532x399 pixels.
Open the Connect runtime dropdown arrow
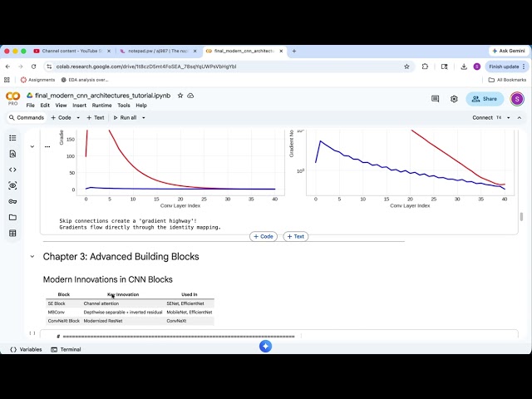(508, 118)
